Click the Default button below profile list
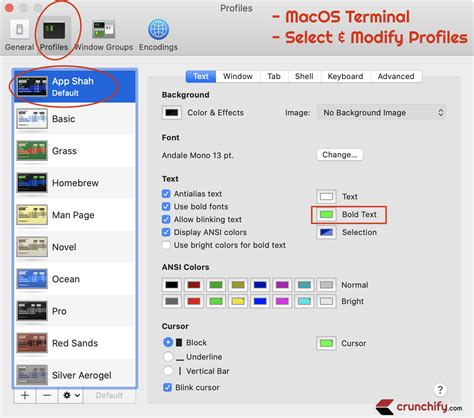Viewport: 474px width, 418px height. point(109,395)
